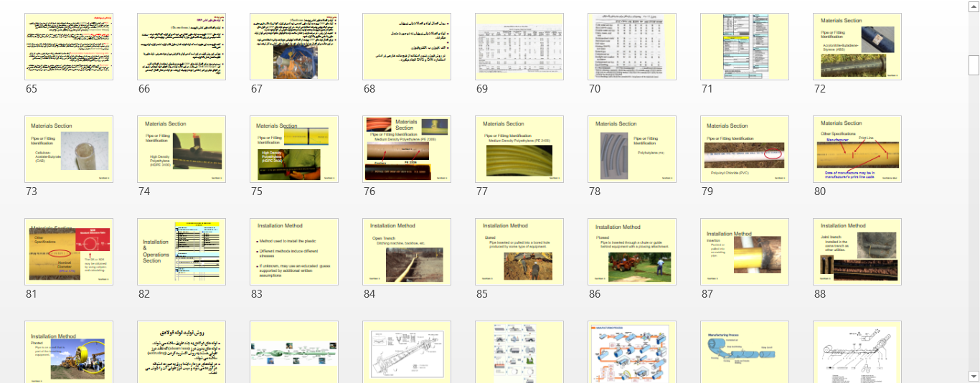Image resolution: width=980 pixels, height=383 pixels.
Task: Select slide 83 Installation Method bullets thumbnail
Action: [x=294, y=252]
